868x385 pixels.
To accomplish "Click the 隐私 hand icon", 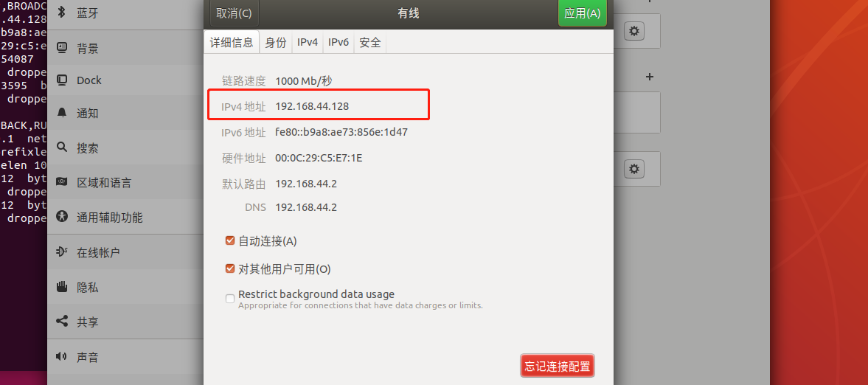I will coord(62,286).
